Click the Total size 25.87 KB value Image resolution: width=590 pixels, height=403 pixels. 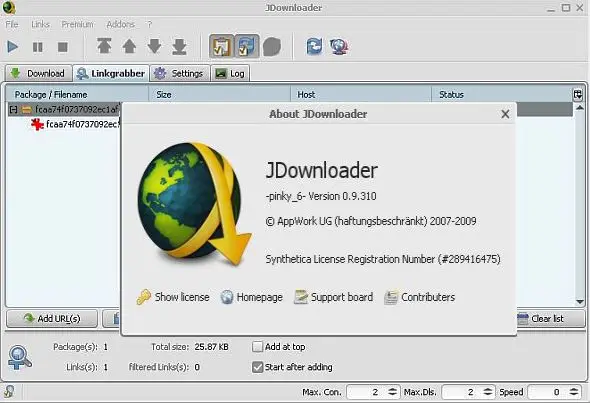tap(211, 347)
